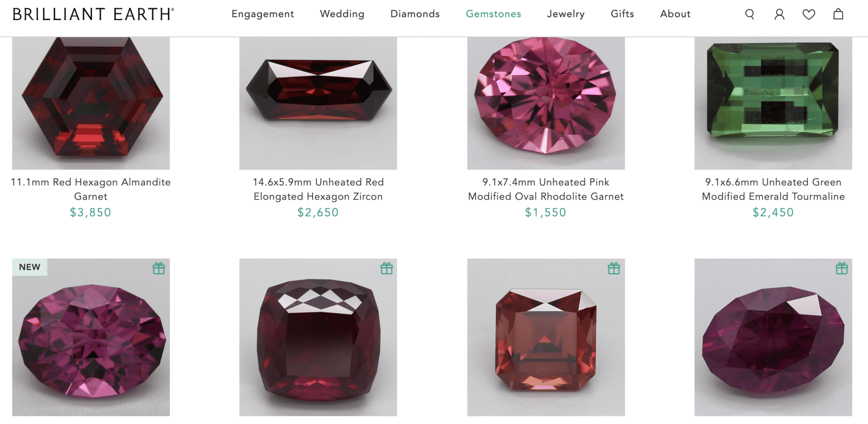Screen dimensions: 868x424
Task: Click gift icon on NEW purple gemstone
Action: pyautogui.click(x=159, y=268)
